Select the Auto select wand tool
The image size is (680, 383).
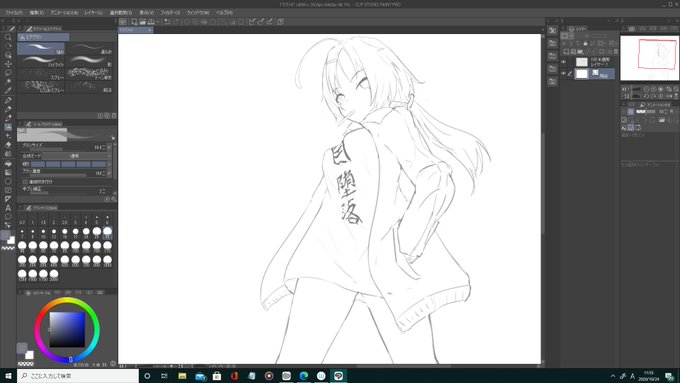(x=8, y=82)
